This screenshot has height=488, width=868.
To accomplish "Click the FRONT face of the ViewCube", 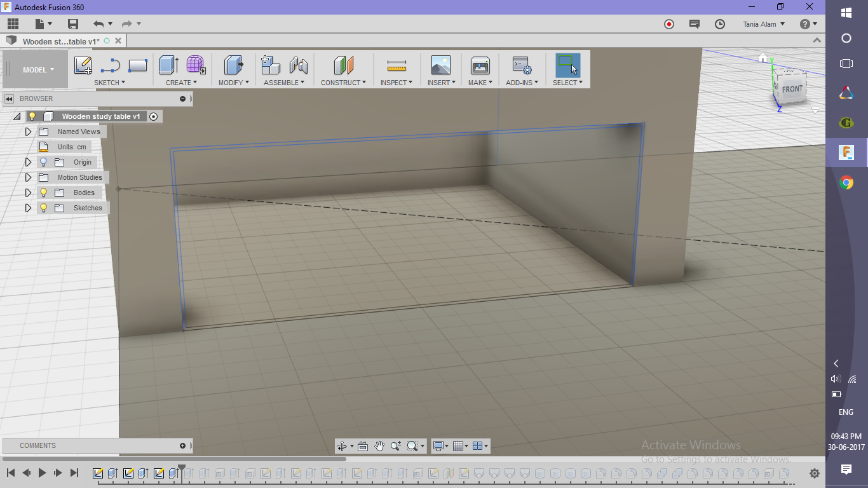I will (792, 89).
